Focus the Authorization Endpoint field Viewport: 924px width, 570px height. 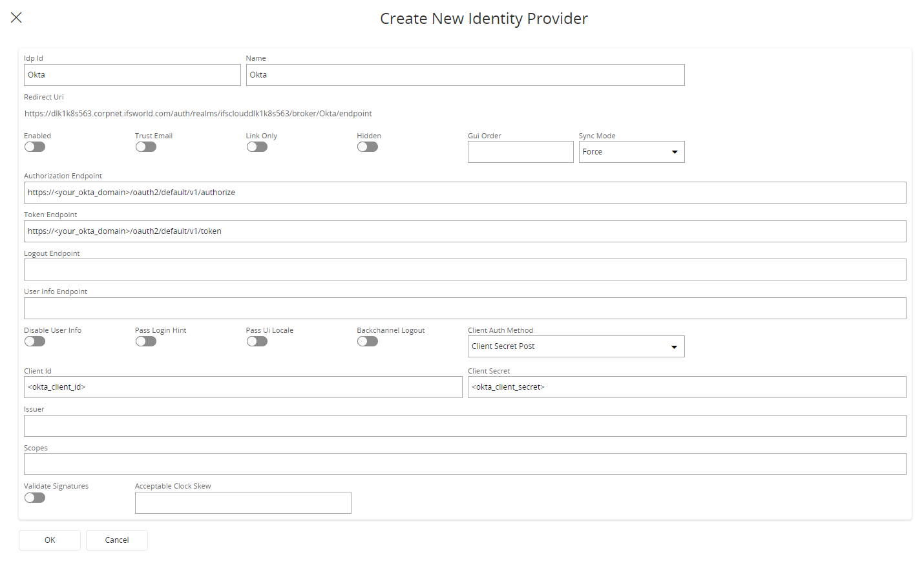coord(465,193)
